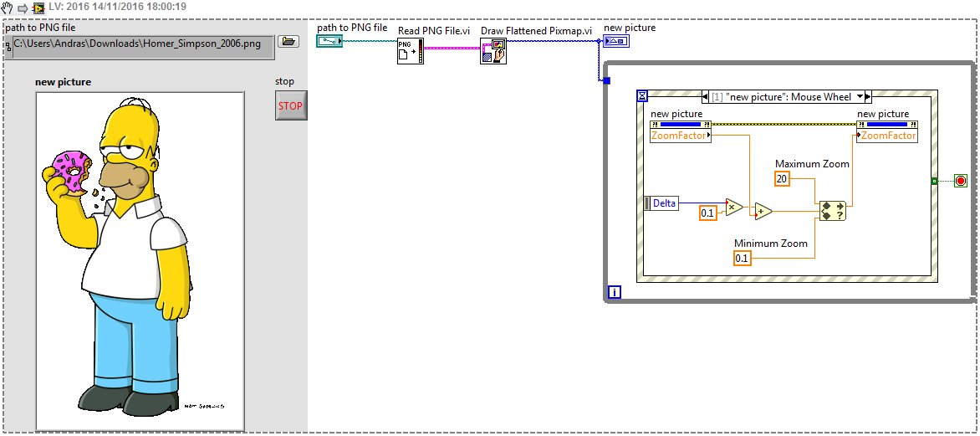
Task: Select the Minimum Zoom constant 0.1
Action: 742,258
